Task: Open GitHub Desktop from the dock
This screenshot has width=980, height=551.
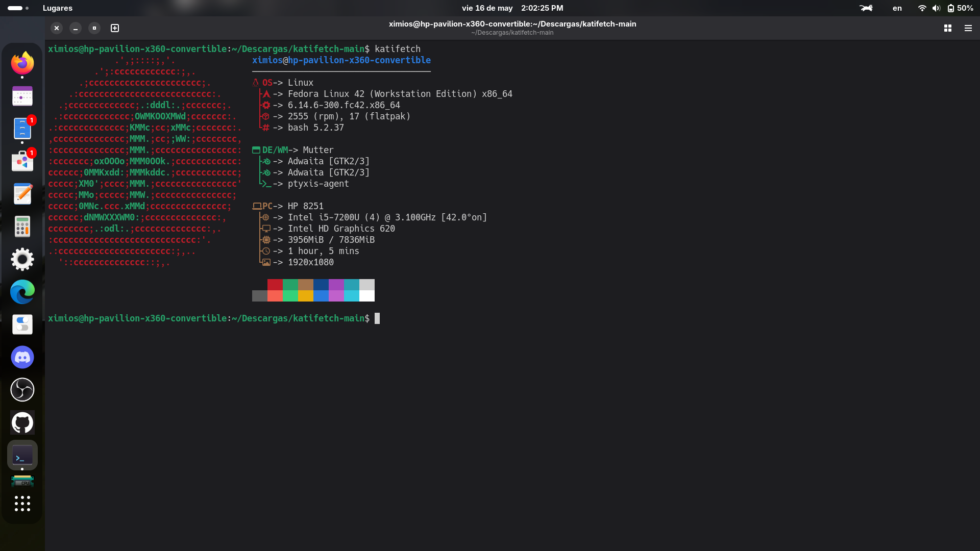Action: click(x=22, y=422)
